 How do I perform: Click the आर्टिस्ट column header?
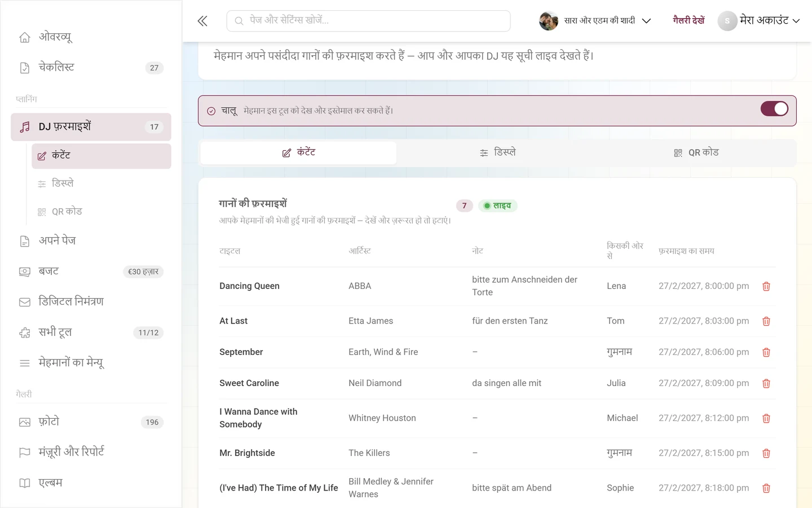(x=360, y=251)
